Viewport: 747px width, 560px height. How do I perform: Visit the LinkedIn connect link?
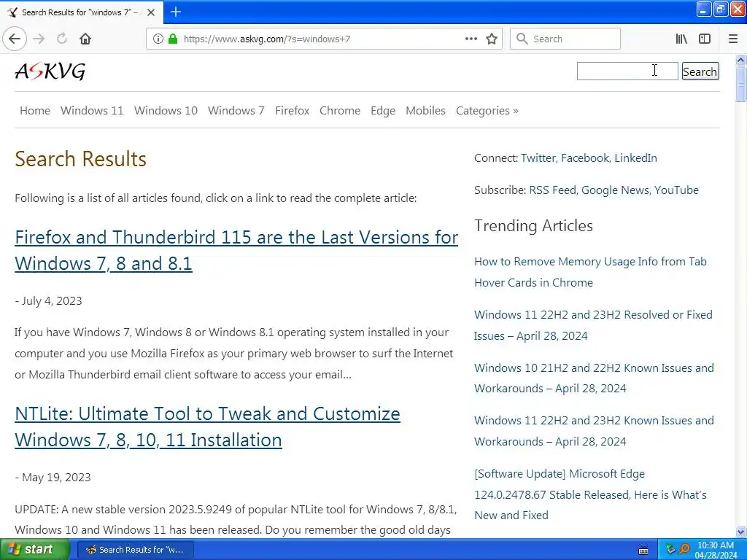[x=635, y=157]
